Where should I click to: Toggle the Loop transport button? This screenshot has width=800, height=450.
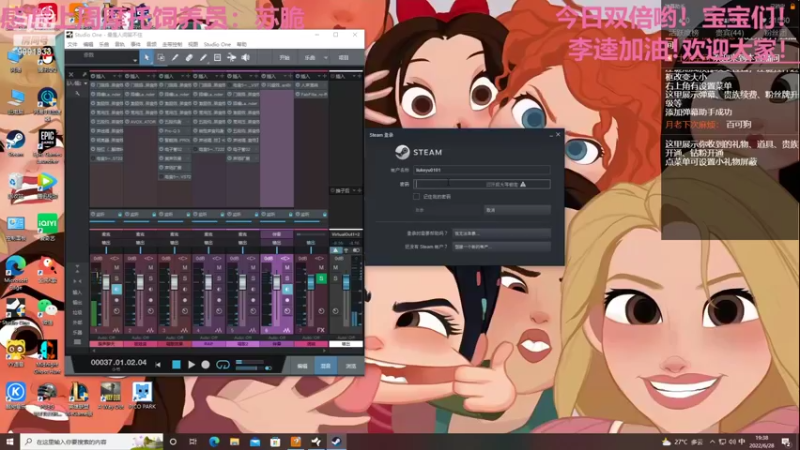(223, 364)
